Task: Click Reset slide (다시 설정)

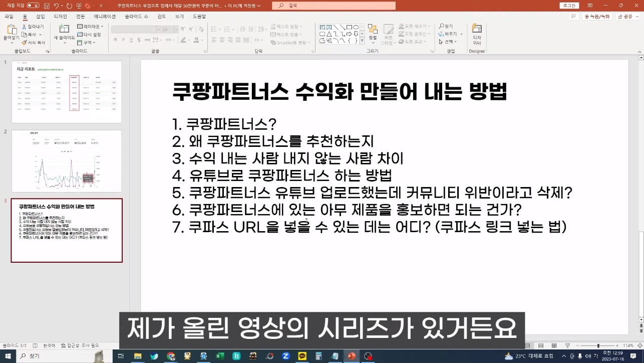Action: pyautogui.click(x=89, y=35)
